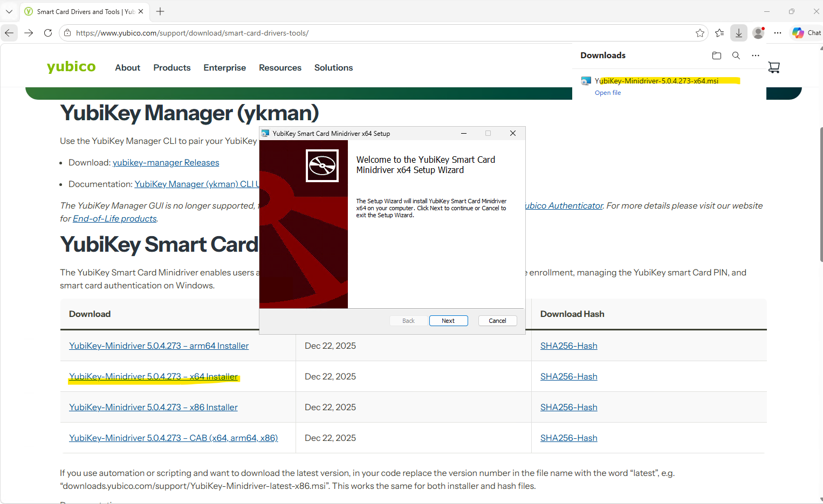
Task: Click Next in the Minidriver Setup wizard
Action: tap(449, 321)
